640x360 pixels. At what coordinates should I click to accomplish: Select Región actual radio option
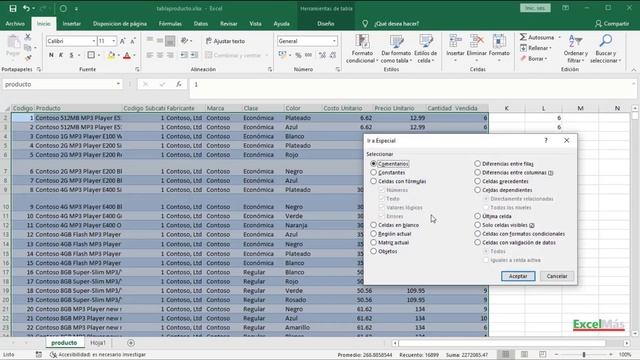(x=373, y=234)
